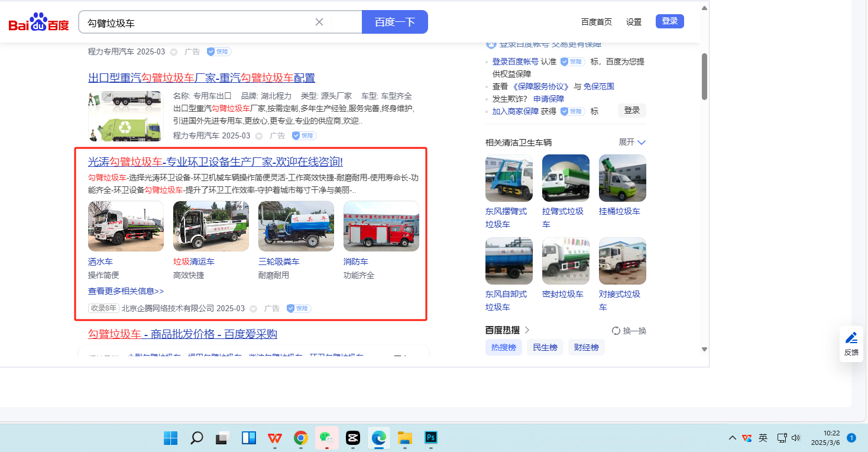Launch Photoshop from the taskbar

pyautogui.click(x=431, y=438)
